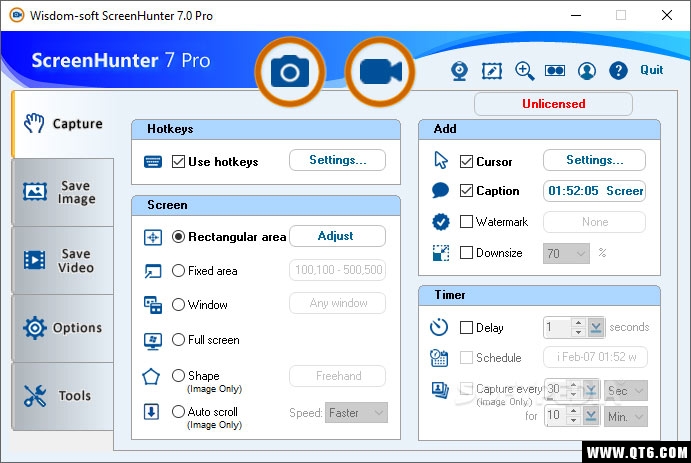Click the Any window selector button
Image resolution: width=691 pixels, height=463 pixels.
pyautogui.click(x=338, y=303)
